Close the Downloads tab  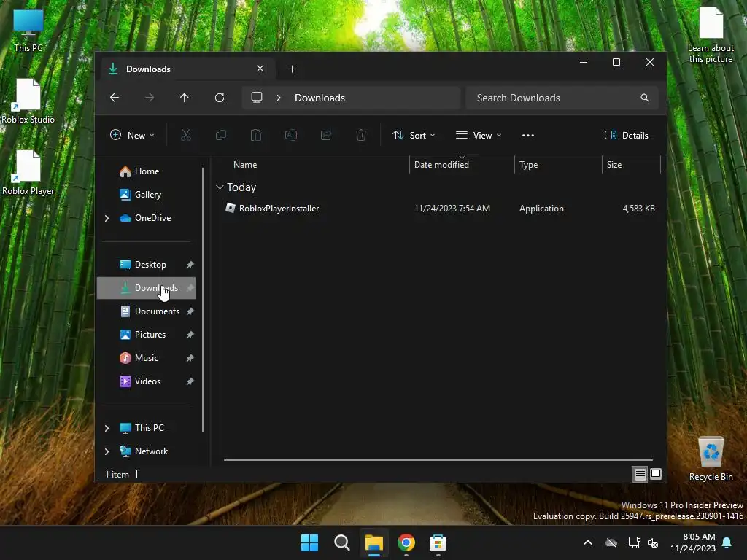pyautogui.click(x=260, y=69)
